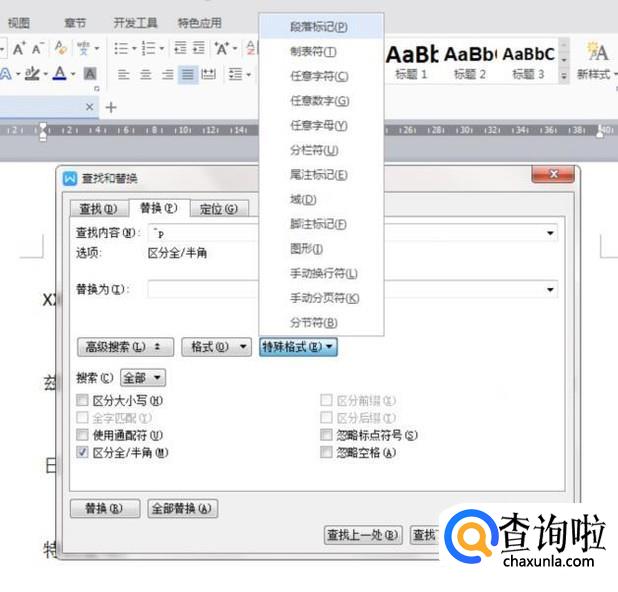Click the increase font size icon

coord(19,48)
